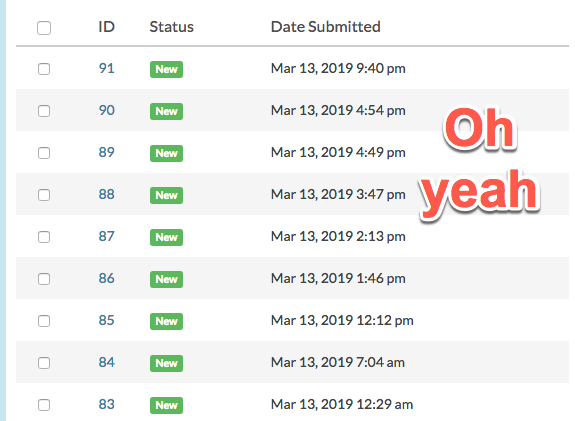This screenshot has height=421, width=575.
Task: Open entry ID 85 link
Action: click(x=106, y=321)
